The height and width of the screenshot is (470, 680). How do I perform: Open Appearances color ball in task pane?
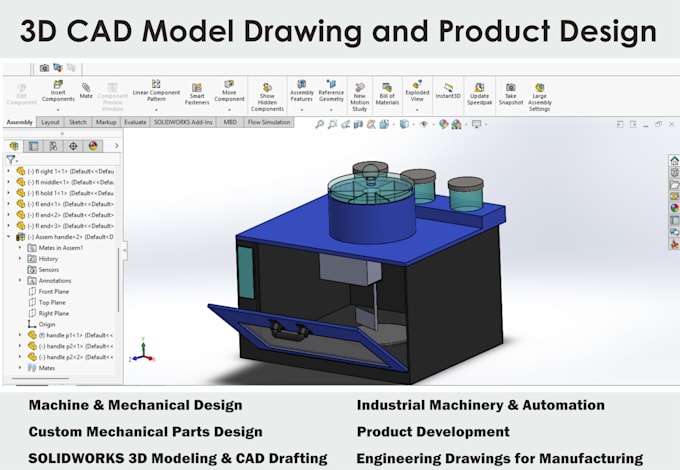pyautogui.click(x=674, y=208)
